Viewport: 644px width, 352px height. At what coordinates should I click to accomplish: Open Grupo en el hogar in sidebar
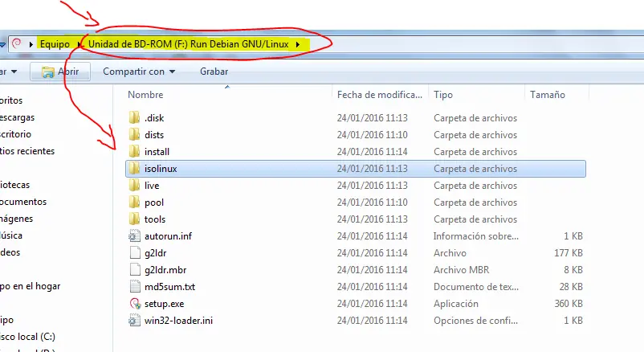30,286
